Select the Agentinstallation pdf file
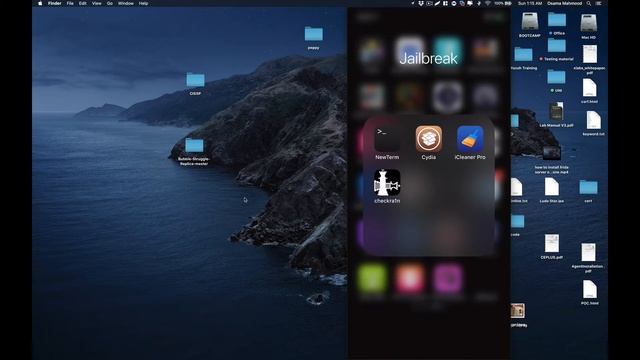Image resolution: width=640 pixels, height=360 pixels. pyautogui.click(x=588, y=253)
